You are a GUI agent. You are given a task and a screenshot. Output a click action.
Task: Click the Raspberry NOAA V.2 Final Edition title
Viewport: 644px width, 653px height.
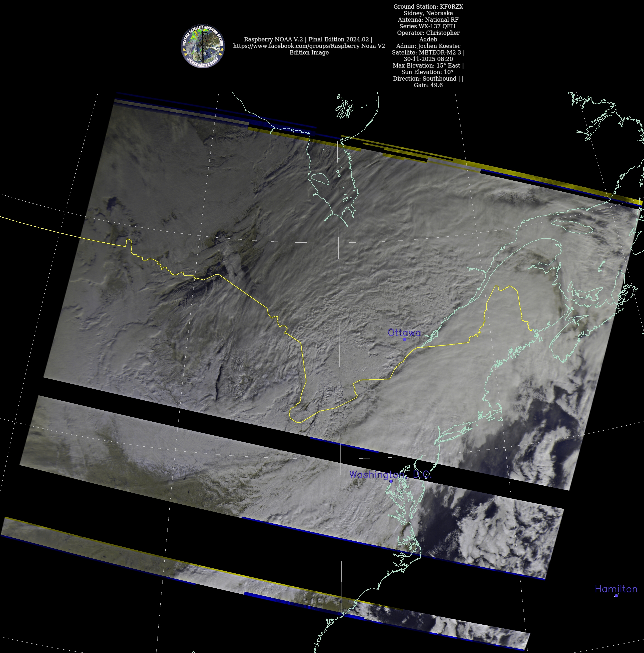pos(308,40)
